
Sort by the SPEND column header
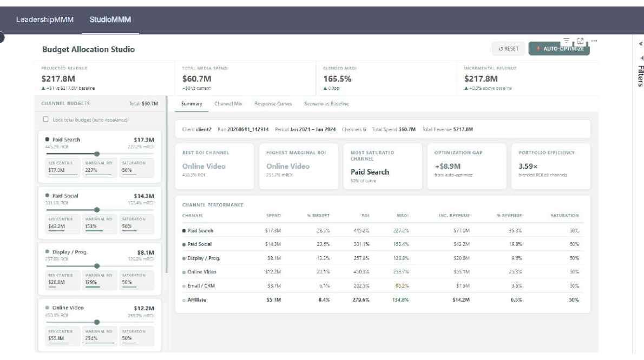(273, 216)
